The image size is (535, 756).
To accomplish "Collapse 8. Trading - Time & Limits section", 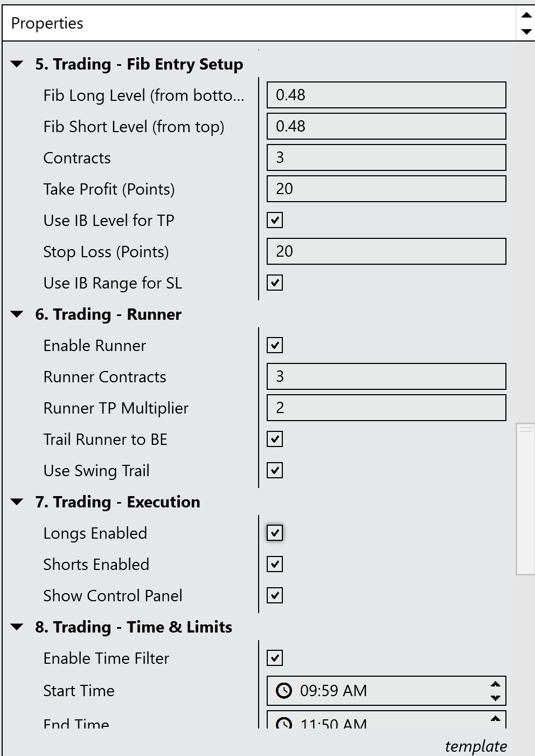I will [17, 627].
